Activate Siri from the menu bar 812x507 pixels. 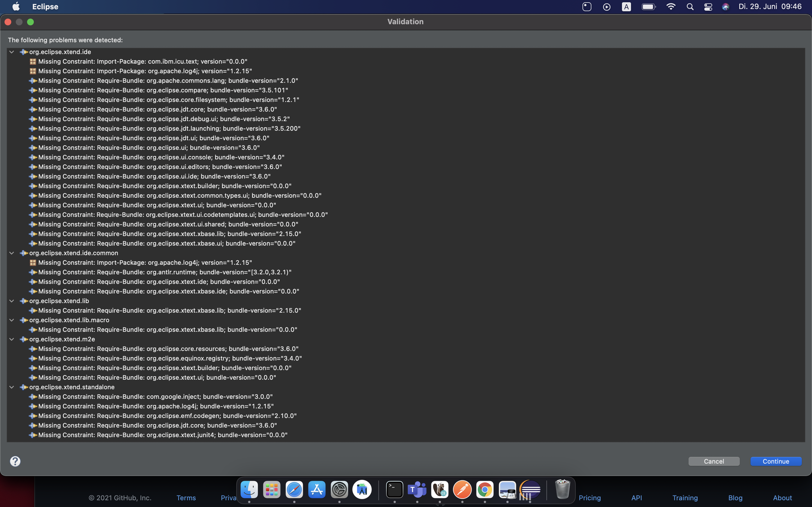(725, 6)
